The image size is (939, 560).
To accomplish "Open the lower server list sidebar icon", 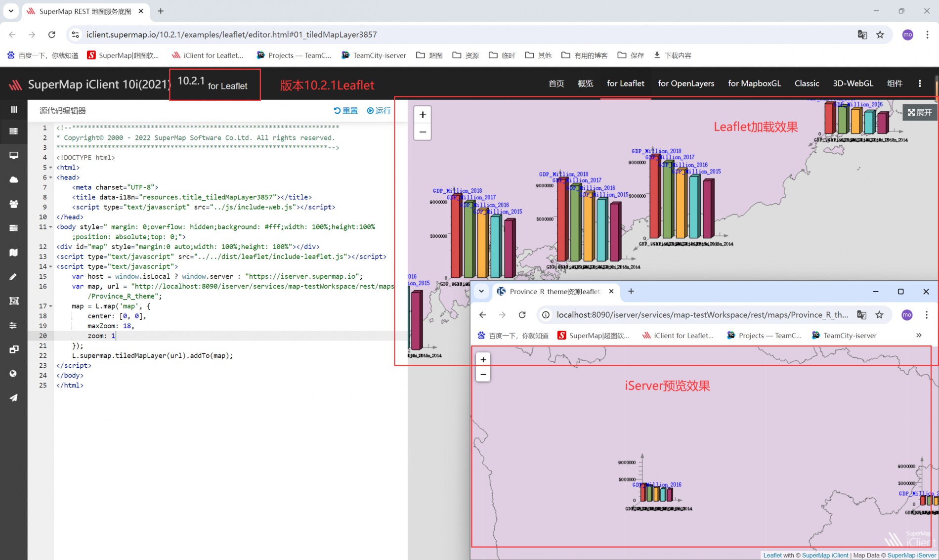I will [x=14, y=228].
